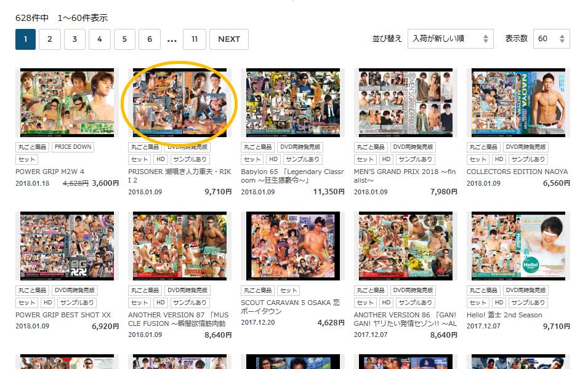588x369 pixels.
Task: Jump to page 6 of listing
Action: click(x=150, y=39)
